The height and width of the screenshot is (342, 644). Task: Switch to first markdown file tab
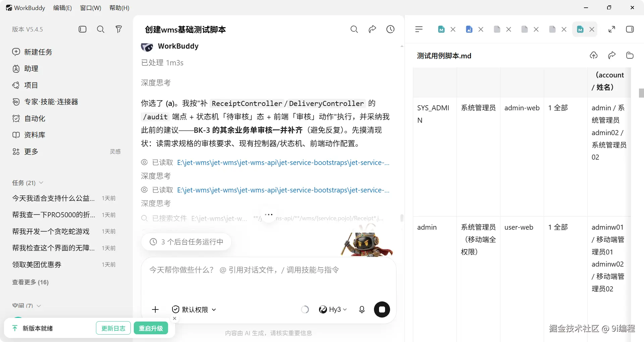[x=441, y=30]
